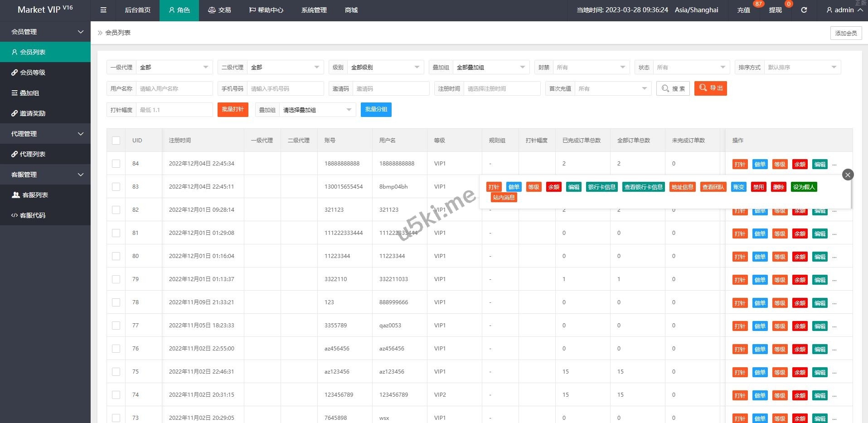Click the 提现 notification with badge 0
Image resolution: width=868 pixels, height=423 pixels.
pos(775,10)
